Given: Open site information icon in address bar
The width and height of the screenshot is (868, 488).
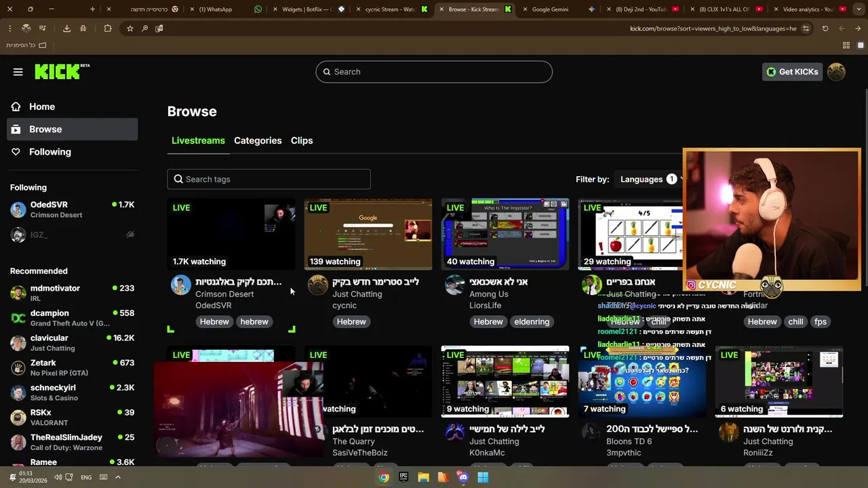Looking at the screenshot, I should coord(806,28).
